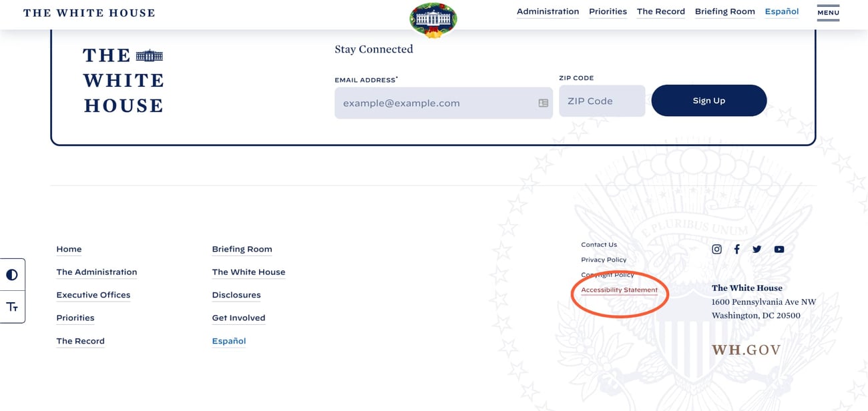Open the Briefing Room header nav item
Screen dimensions: 868x411
pyautogui.click(x=724, y=11)
